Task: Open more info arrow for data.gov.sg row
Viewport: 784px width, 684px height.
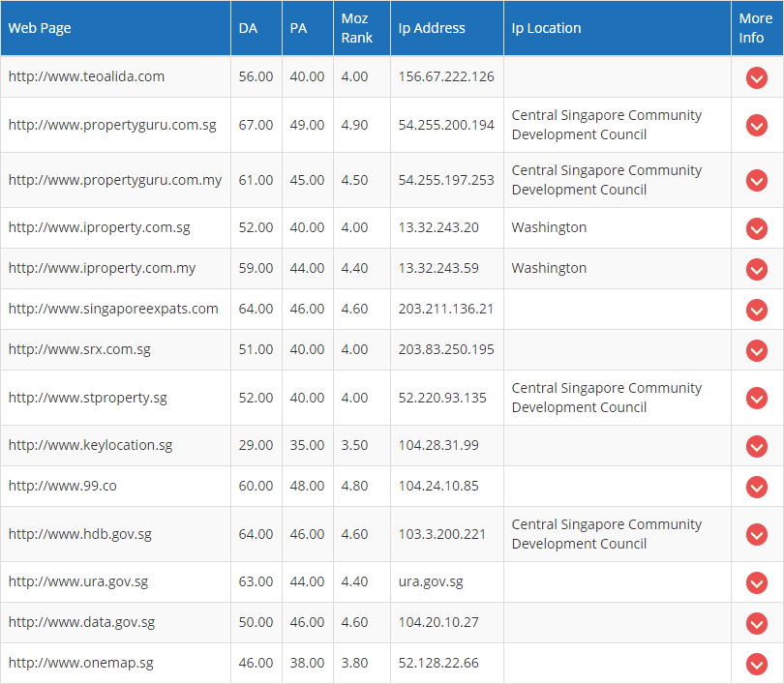Action: click(757, 623)
